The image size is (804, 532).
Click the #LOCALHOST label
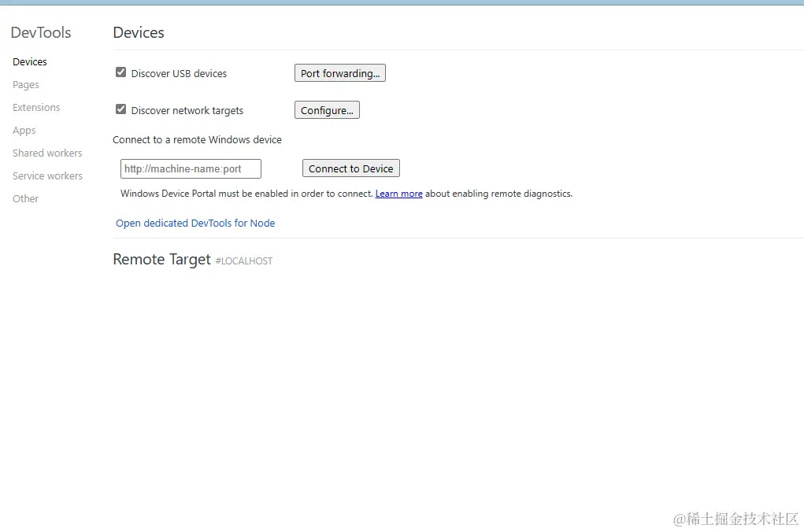(x=244, y=260)
